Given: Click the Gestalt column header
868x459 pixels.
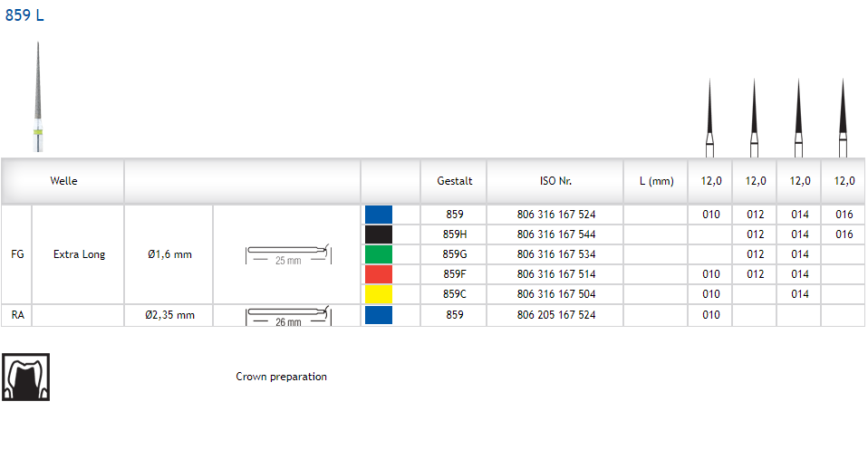Looking at the screenshot, I should (x=454, y=181).
